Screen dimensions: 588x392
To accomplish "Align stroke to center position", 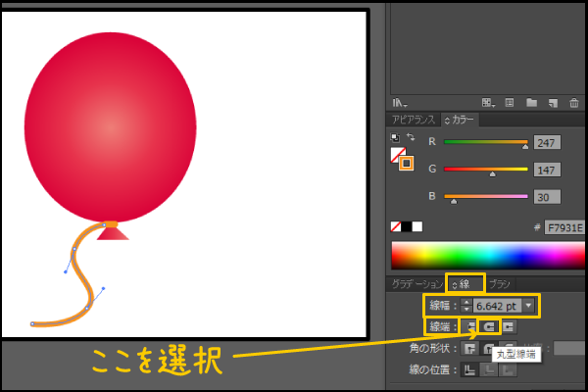I will tap(470, 369).
